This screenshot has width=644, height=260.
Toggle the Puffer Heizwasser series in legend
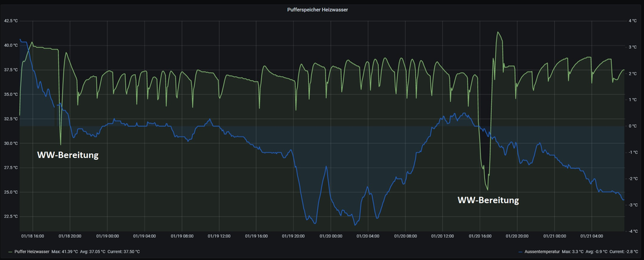pyautogui.click(x=31, y=252)
